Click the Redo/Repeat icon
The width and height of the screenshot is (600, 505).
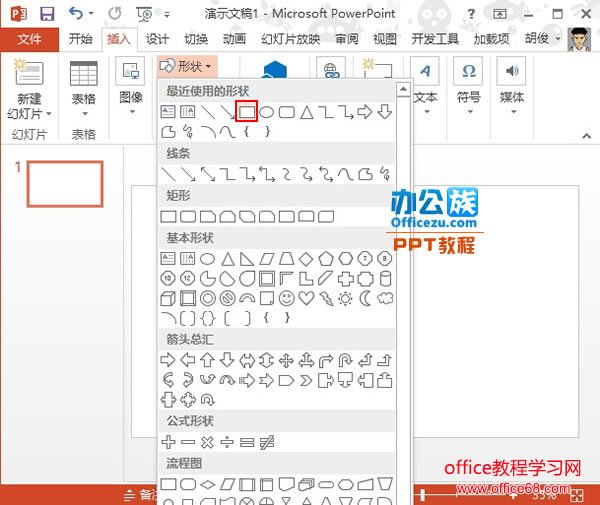click(x=114, y=14)
